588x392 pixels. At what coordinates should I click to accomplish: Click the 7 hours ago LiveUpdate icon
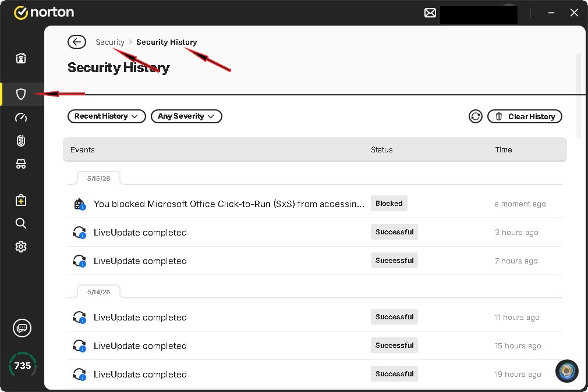tap(80, 261)
